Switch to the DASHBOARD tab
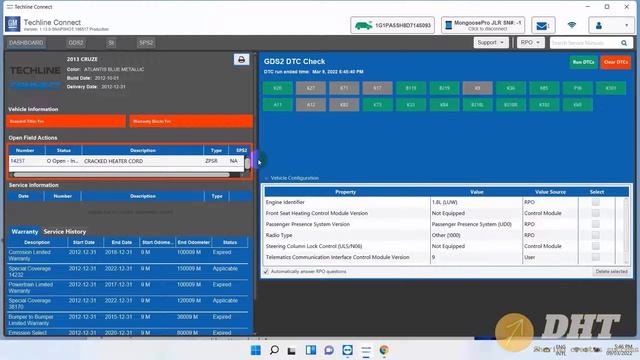This screenshot has width=640, height=360. pyautogui.click(x=26, y=43)
